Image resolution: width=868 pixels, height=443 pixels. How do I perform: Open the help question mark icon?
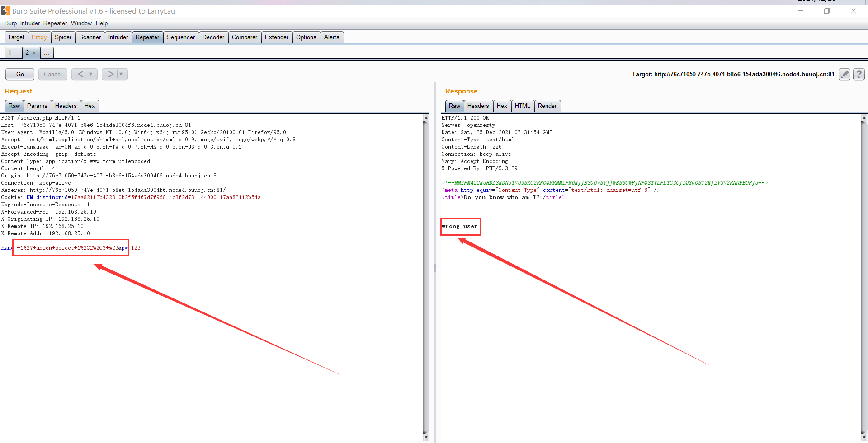[859, 74]
